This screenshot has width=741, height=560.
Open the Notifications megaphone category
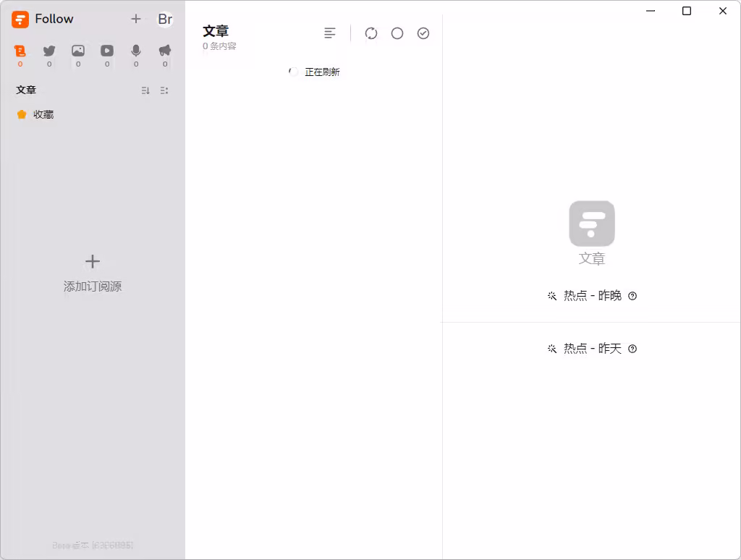click(x=165, y=51)
